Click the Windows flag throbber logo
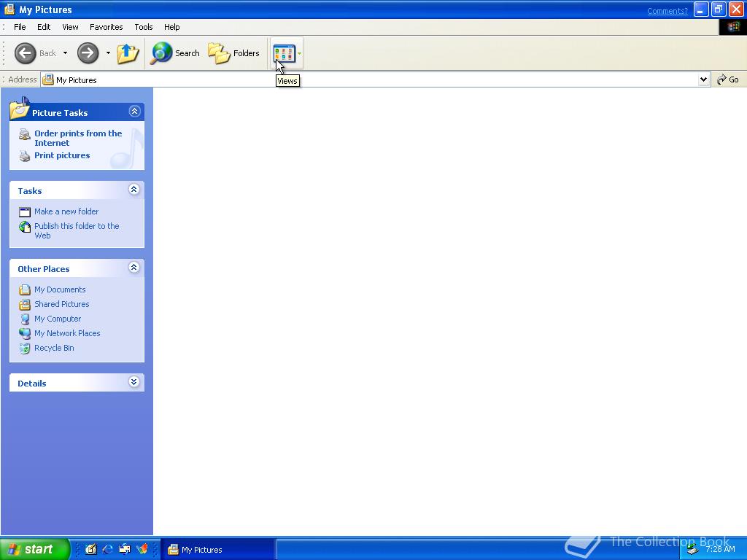747x560 pixels. point(732,27)
